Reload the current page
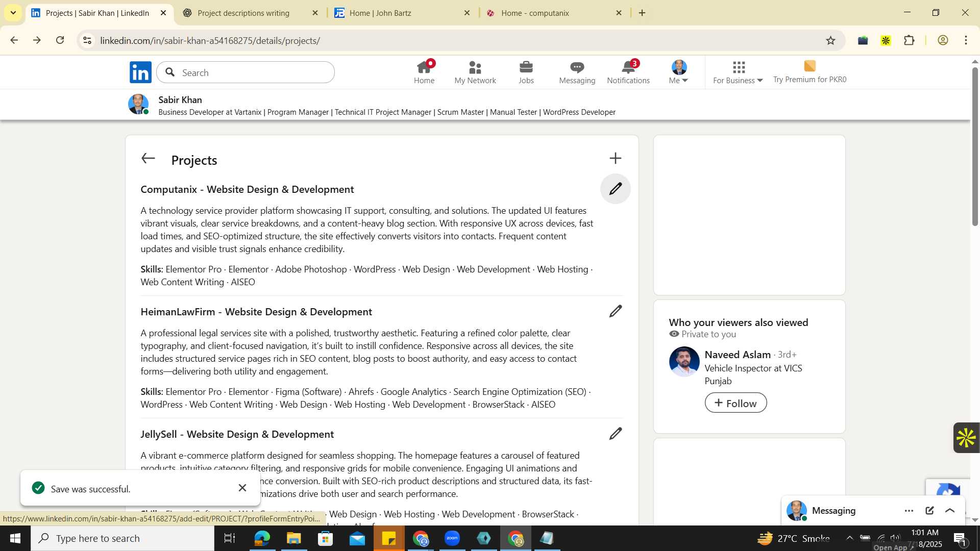 (60, 40)
